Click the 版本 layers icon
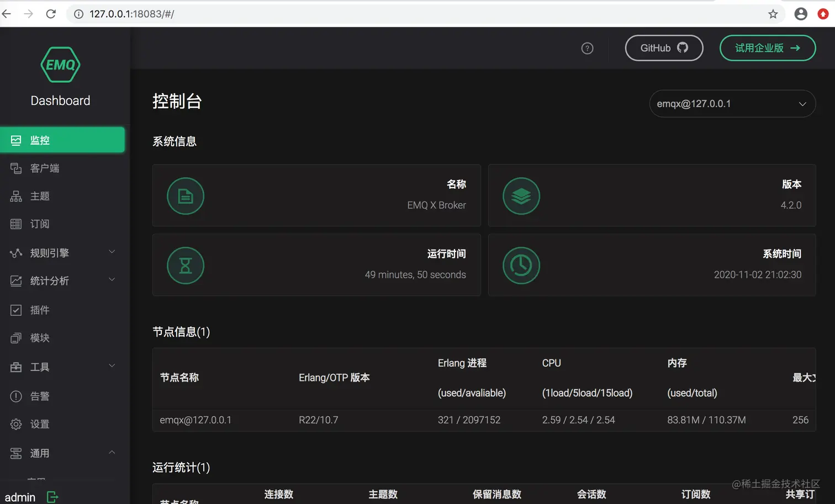Screen dimensions: 835x504 (521, 196)
